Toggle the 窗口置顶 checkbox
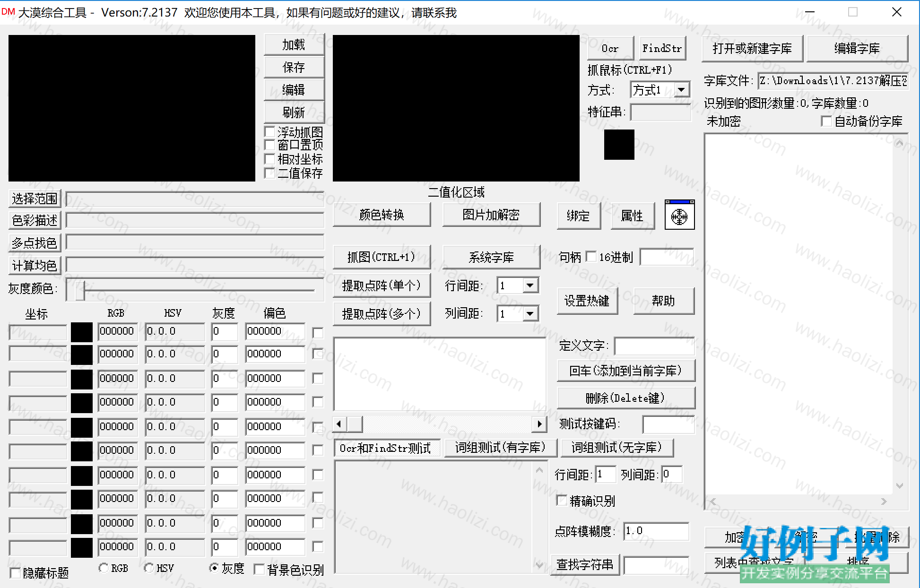This screenshot has height=588, width=920. click(269, 145)
